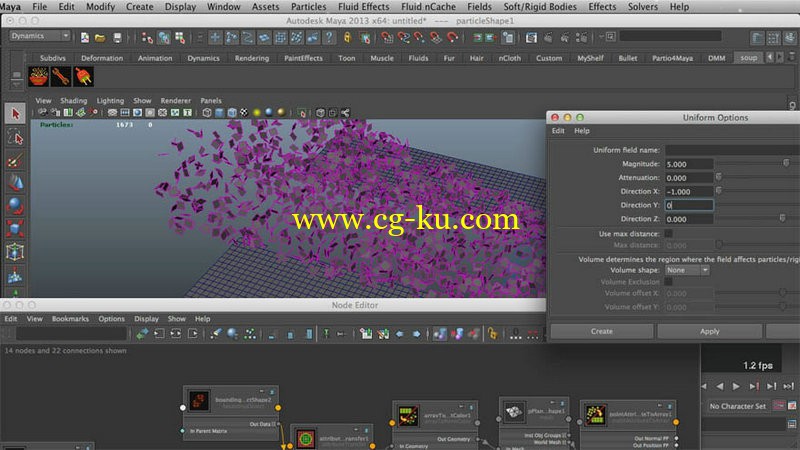Image resolution: width=800 pixels, height=450 pixels.
Task: Click the wrench icon on soup shelf
Action: [61, 77]
